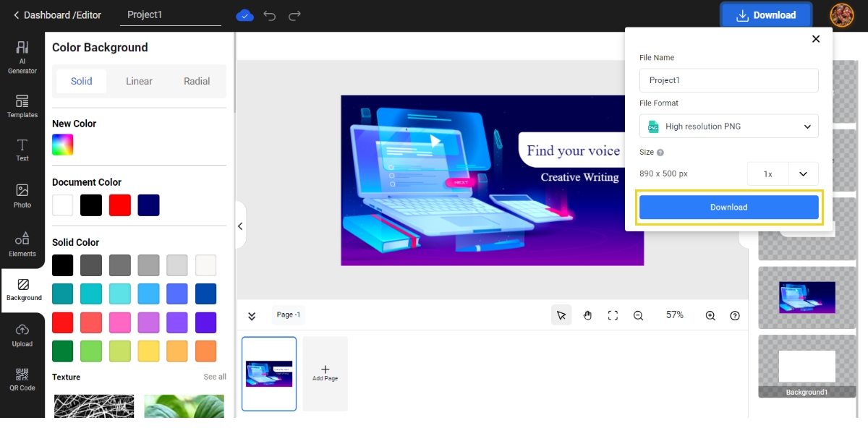This screenshot has width=868, height=441.
Task: Select the hand pan tool
Action: pyautogui.click(x=587, y=315)
